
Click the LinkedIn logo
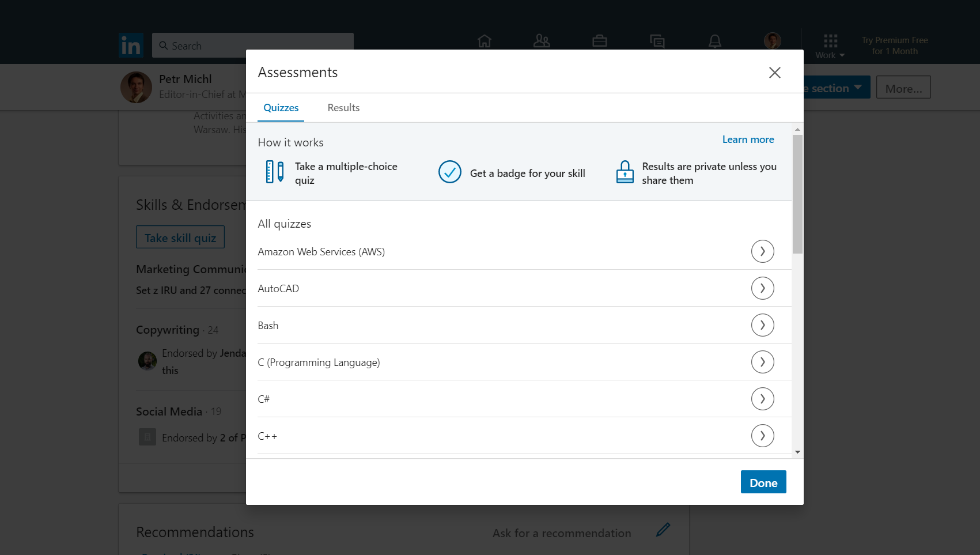click(x=131, y=45)
